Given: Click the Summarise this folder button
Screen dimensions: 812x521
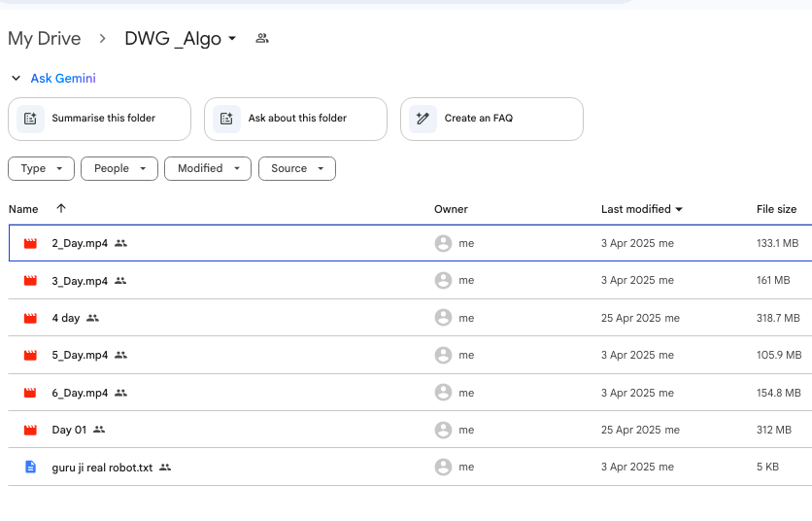Looking at the screenshot, I should click(101, 119).
